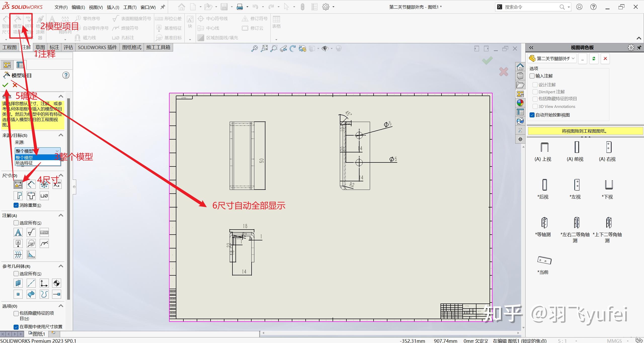Click the 搜索命令 search field

coord(533,7)
